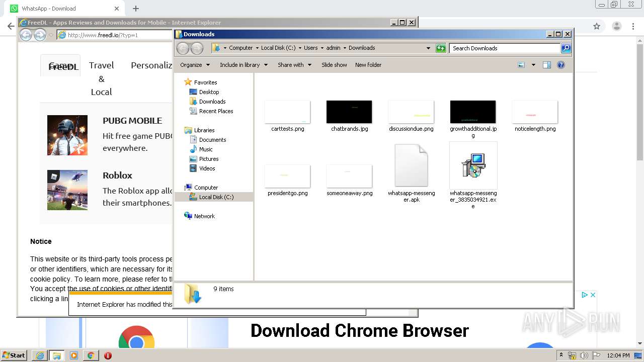Click Internet Explorer back button

pos(26,35)
